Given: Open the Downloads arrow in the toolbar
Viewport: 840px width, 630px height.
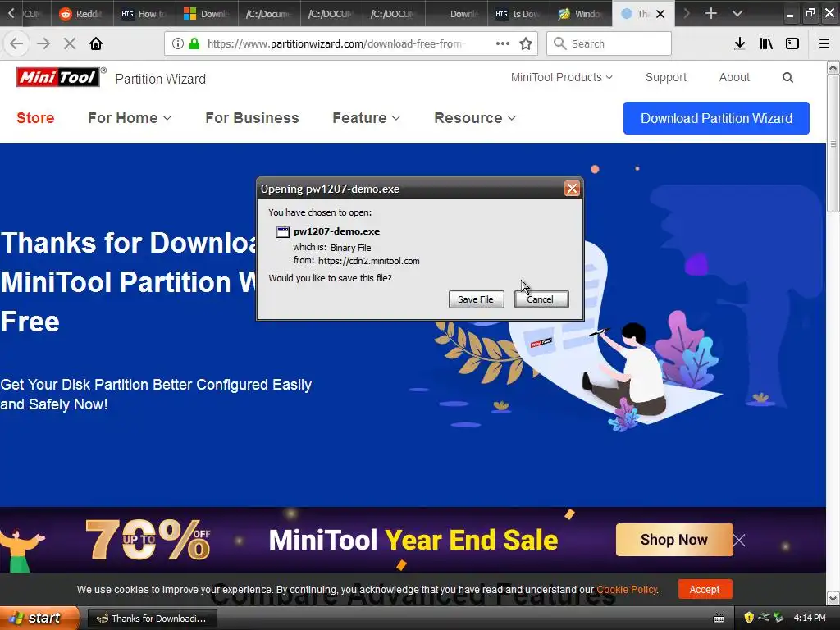Looking at the screenshot, I should coord(740,43).
